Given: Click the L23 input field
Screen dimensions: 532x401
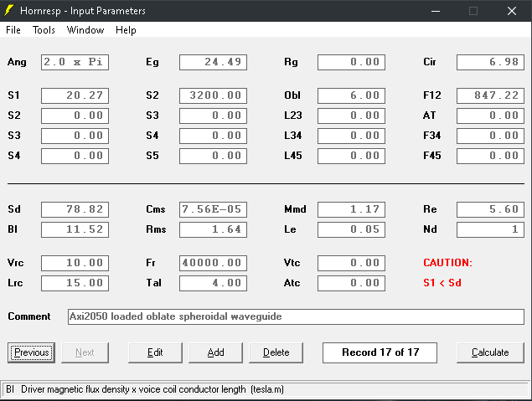Looking at the screenshot, I should click(351, 116).
